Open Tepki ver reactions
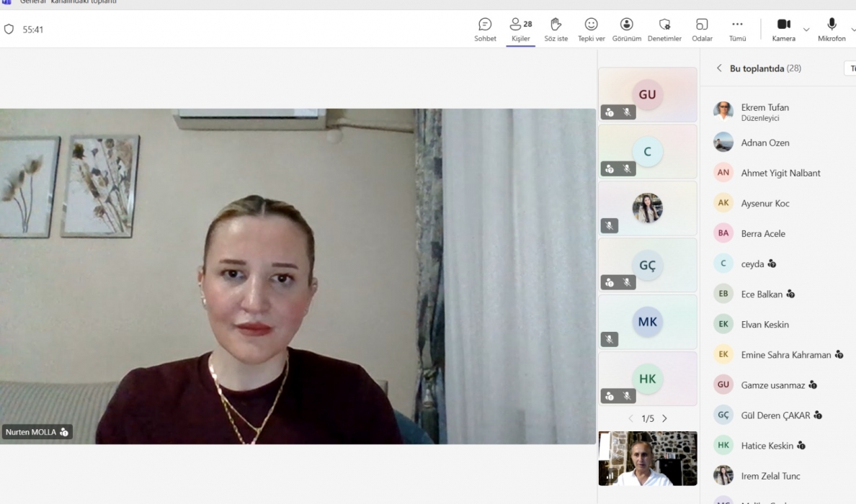 591,29
